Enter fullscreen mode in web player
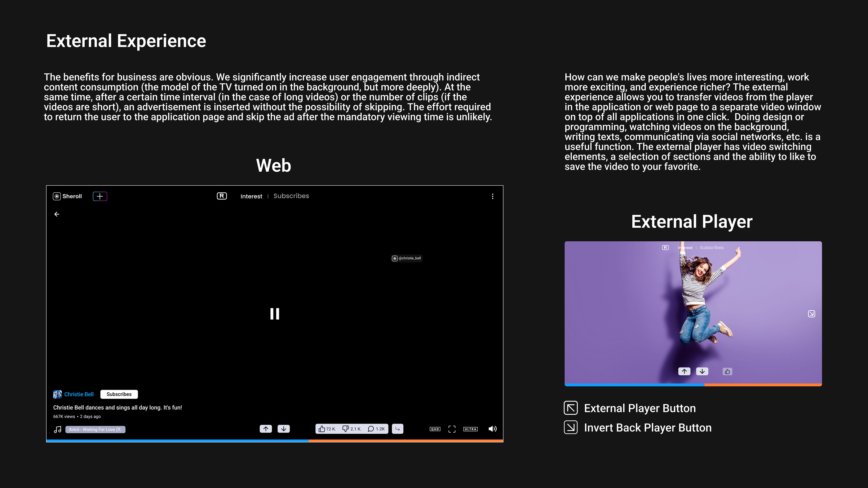This screenshot has width=868, height=488. [452, 429]
